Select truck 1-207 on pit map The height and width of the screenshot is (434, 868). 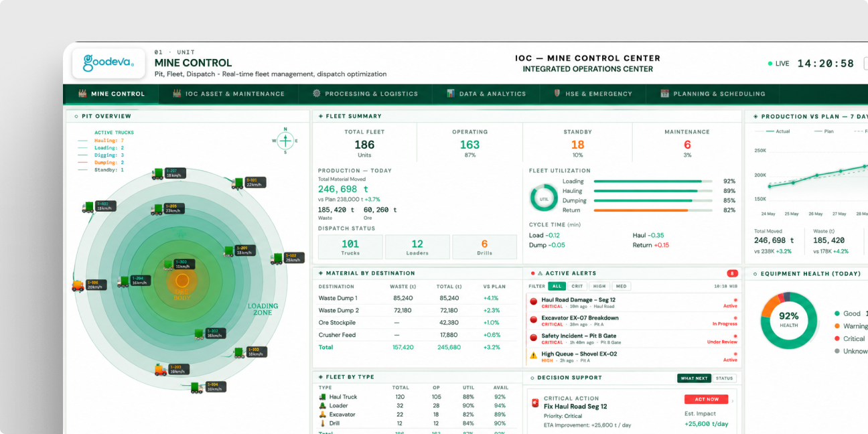click(158, 174)
